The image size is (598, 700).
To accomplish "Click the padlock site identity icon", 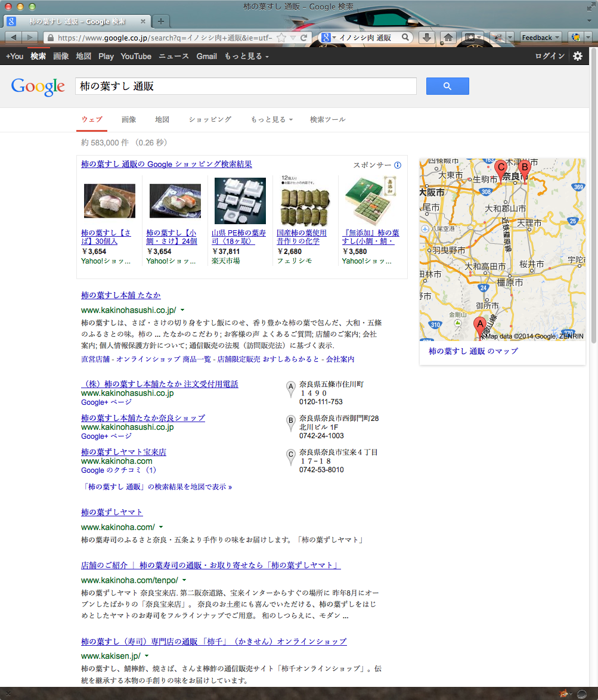I will (51, 38).
